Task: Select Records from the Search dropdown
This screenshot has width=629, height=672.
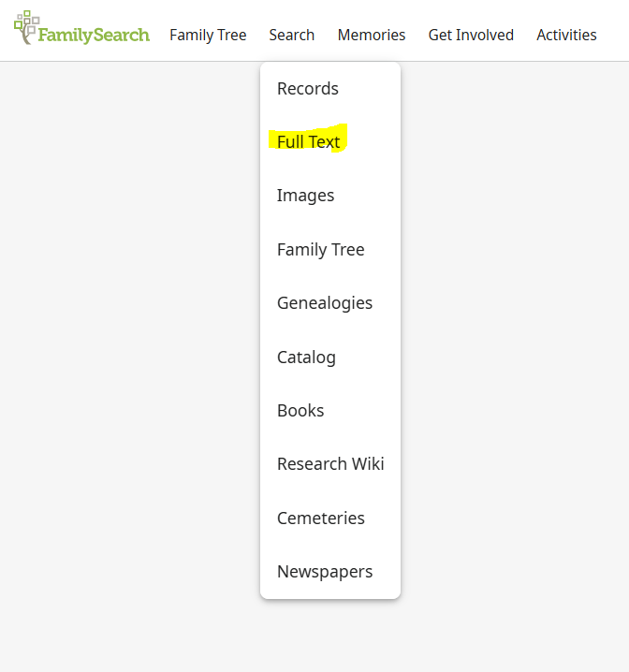Action: (330, 89)
